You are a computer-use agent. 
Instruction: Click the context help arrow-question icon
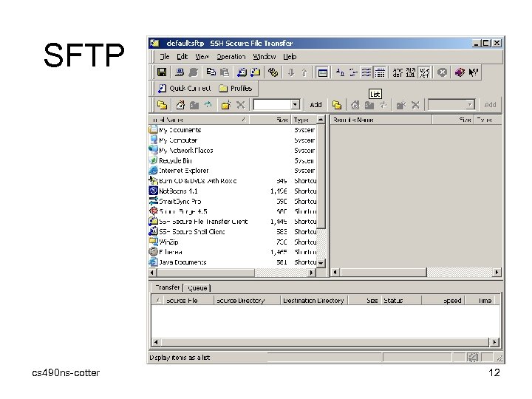[x=473, y=72]
